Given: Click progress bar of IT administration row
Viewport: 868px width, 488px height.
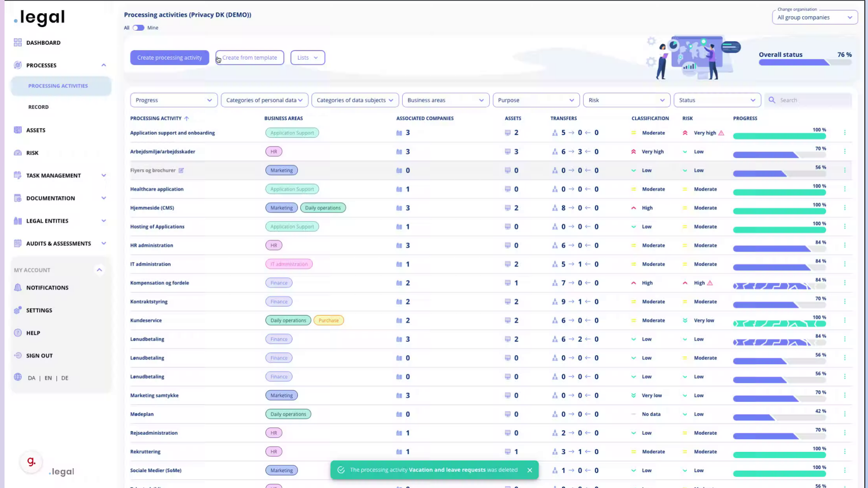Looking at the screenshot, I should (779, 267).
